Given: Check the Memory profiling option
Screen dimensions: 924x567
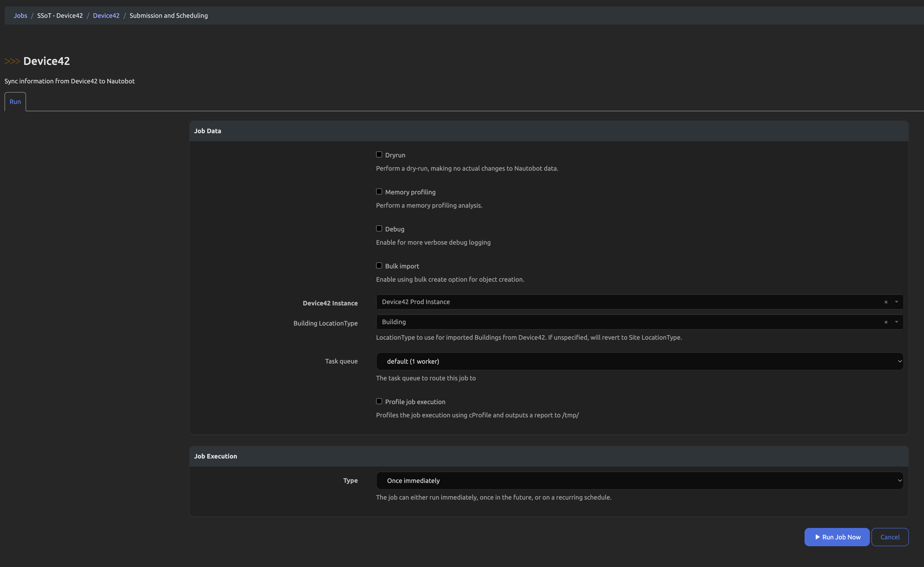Looking at the screenshot, I should 379,192.
